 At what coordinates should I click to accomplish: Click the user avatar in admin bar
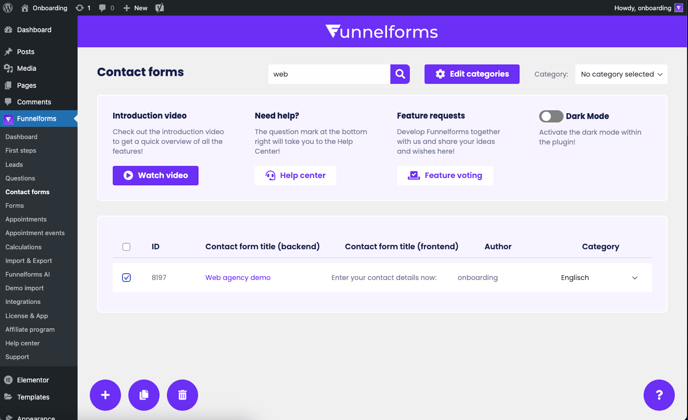point(678,8)
